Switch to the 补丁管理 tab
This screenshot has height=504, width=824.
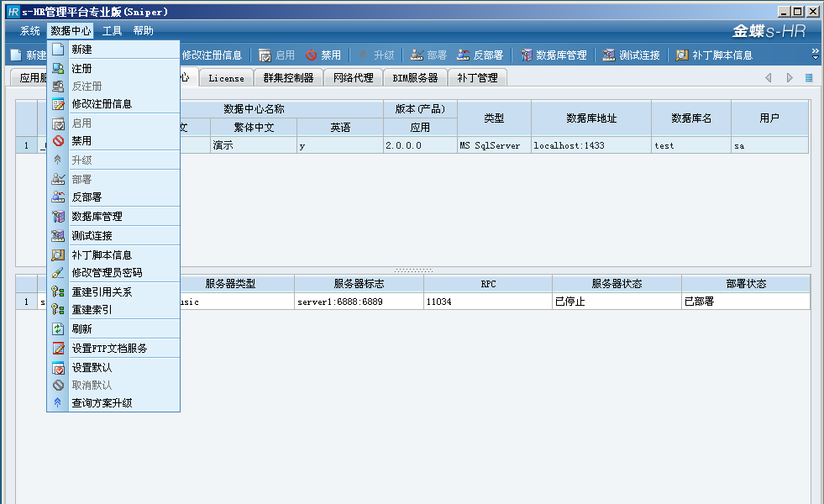pyautogui.click(x=477, y=78)
